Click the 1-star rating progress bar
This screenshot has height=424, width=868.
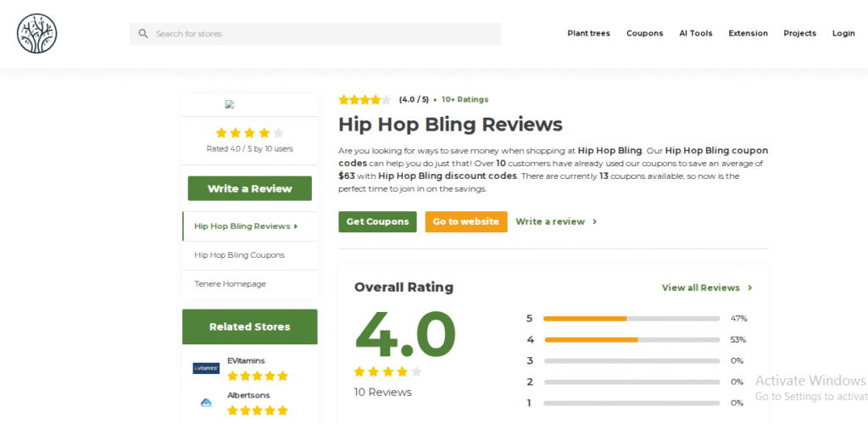tap(632, 403)
